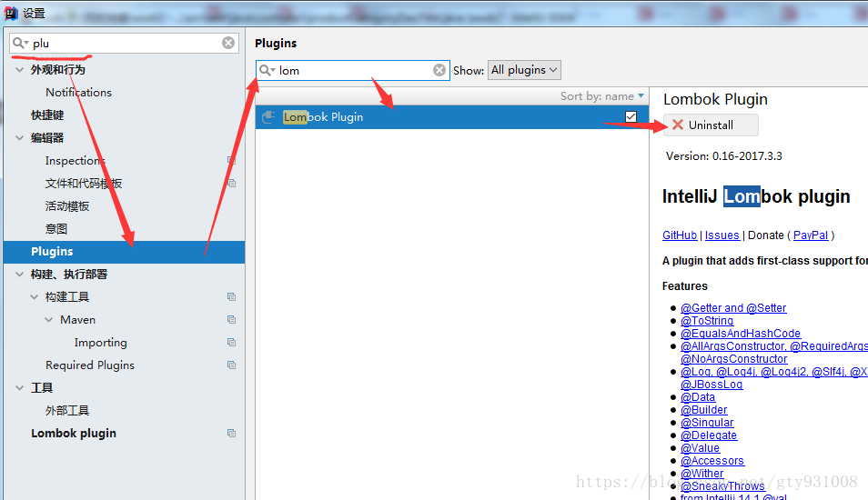The width and height of the screenshot is (868, 500).
Task: Toggle the Lombok Plugin enabled checkbox
Action: pyautogui.click(x=631, y=116)
